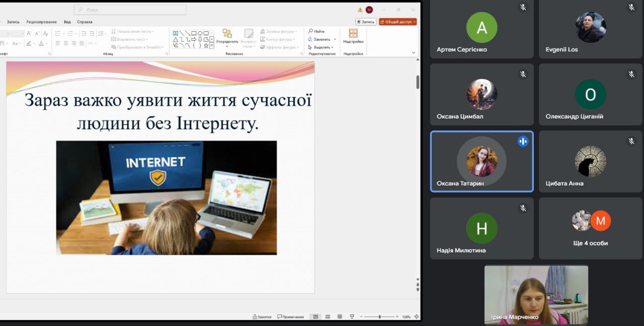Adjust the zoom slider handle
Image resolution: width=644 pixels, height=326 pixels.
379,316
